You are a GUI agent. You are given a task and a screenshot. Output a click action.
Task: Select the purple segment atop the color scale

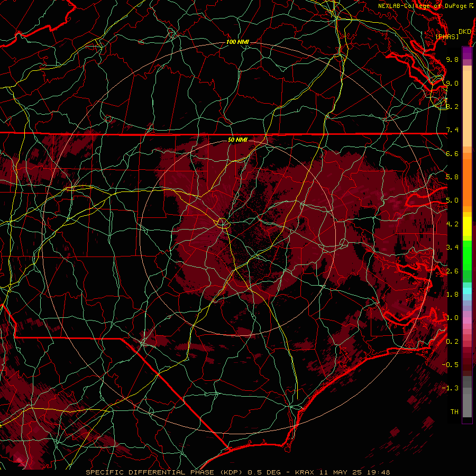467,53
